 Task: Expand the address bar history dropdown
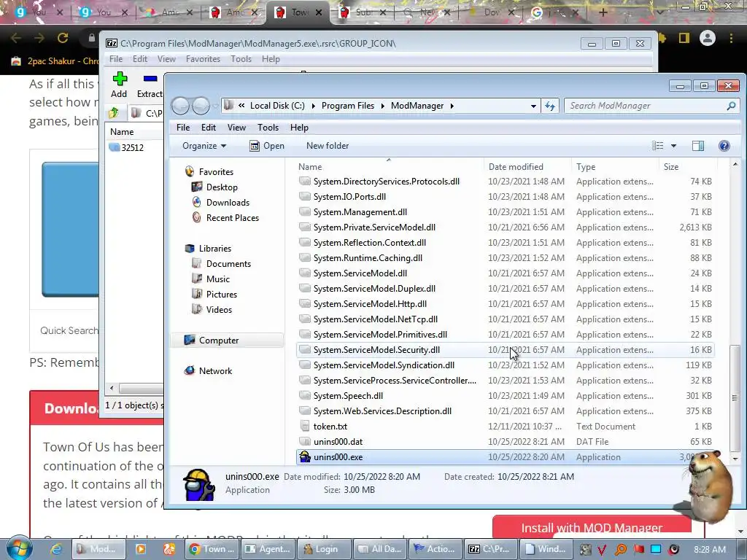[x=533, y=106]
